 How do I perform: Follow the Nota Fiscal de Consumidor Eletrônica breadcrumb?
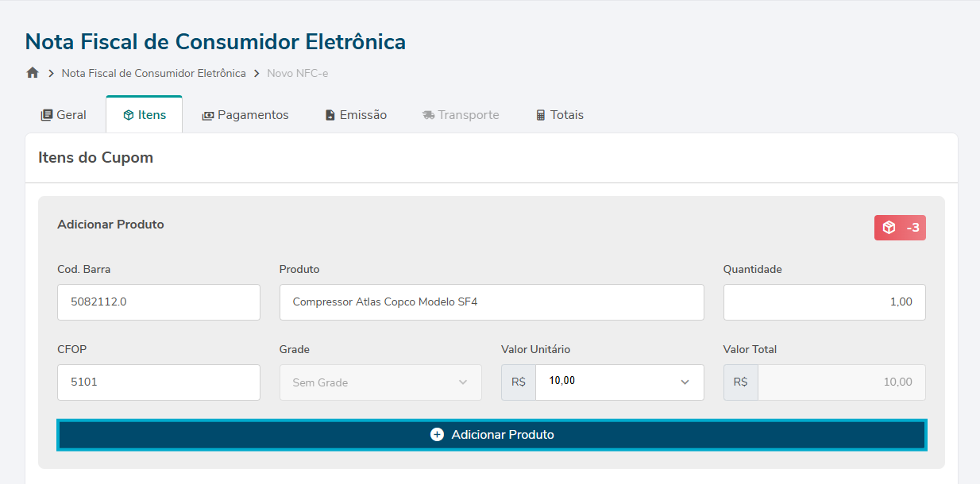coord(153,73)
